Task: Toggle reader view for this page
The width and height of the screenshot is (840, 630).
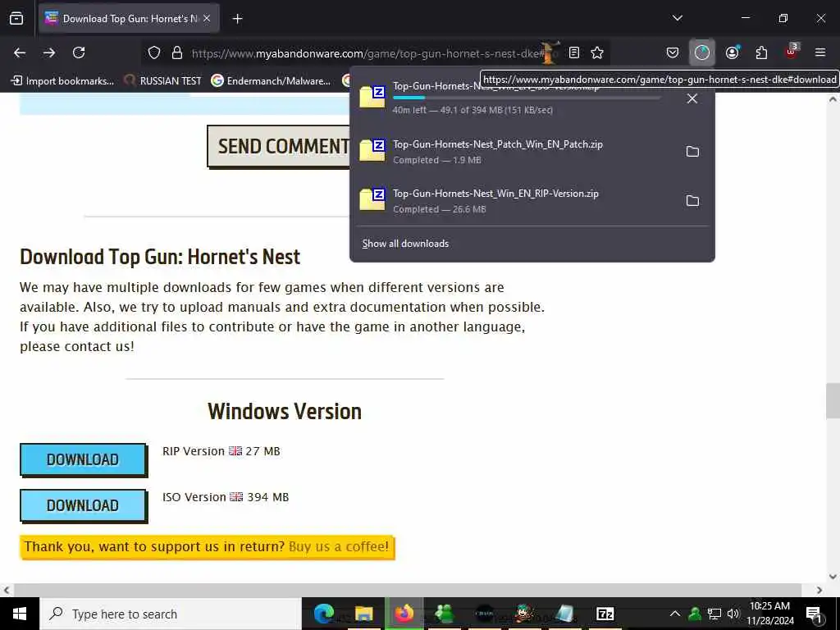Action: 573,52
